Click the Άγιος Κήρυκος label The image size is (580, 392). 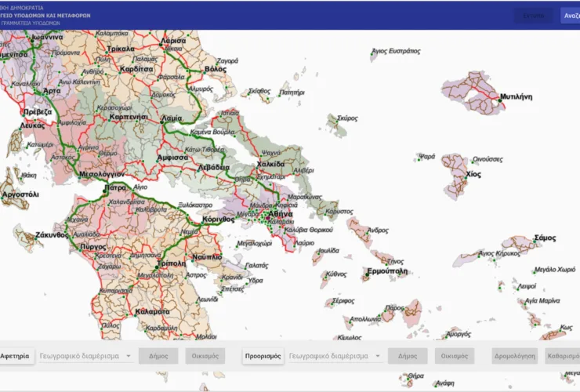coord(500,253)
